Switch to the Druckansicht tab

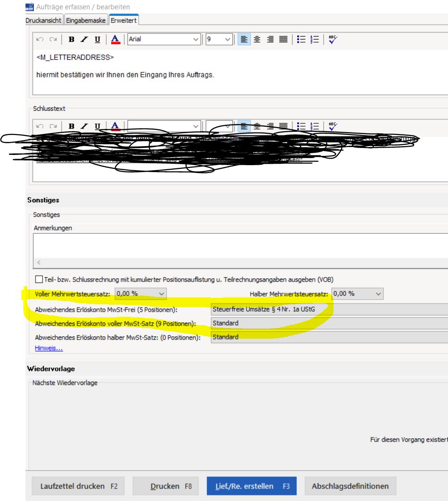[x=44, y=20]
